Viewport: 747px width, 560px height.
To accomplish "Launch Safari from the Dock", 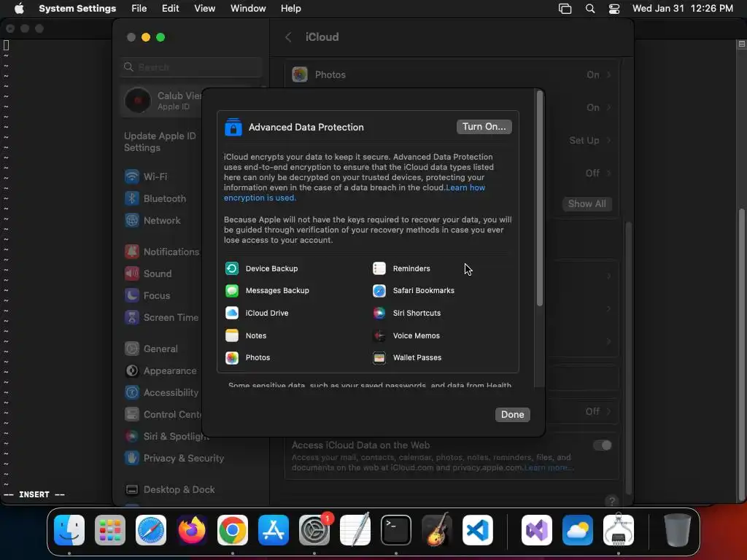I will coord(151,530).
